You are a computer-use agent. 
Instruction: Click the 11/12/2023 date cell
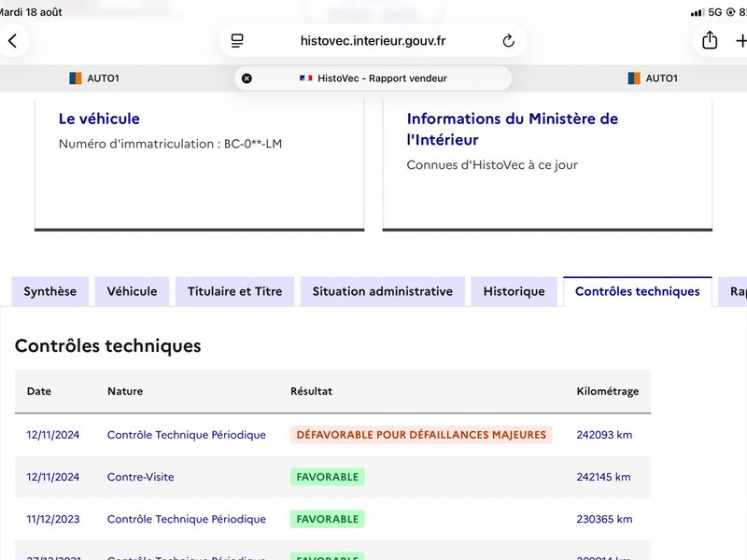tap(53, 519)
